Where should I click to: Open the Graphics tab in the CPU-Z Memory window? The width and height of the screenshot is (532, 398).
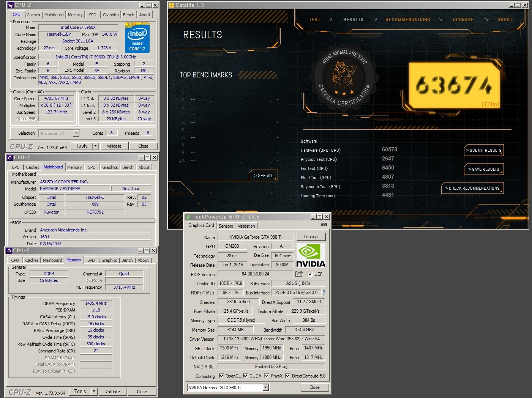(109, 260)
